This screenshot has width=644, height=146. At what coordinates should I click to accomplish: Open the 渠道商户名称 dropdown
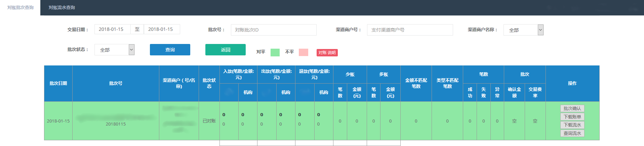[523, 30]
